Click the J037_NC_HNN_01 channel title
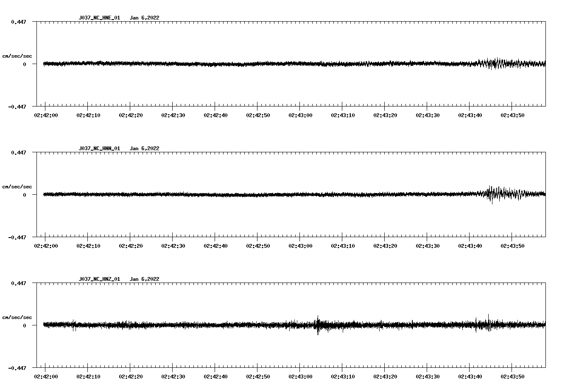 click(99, 148)
